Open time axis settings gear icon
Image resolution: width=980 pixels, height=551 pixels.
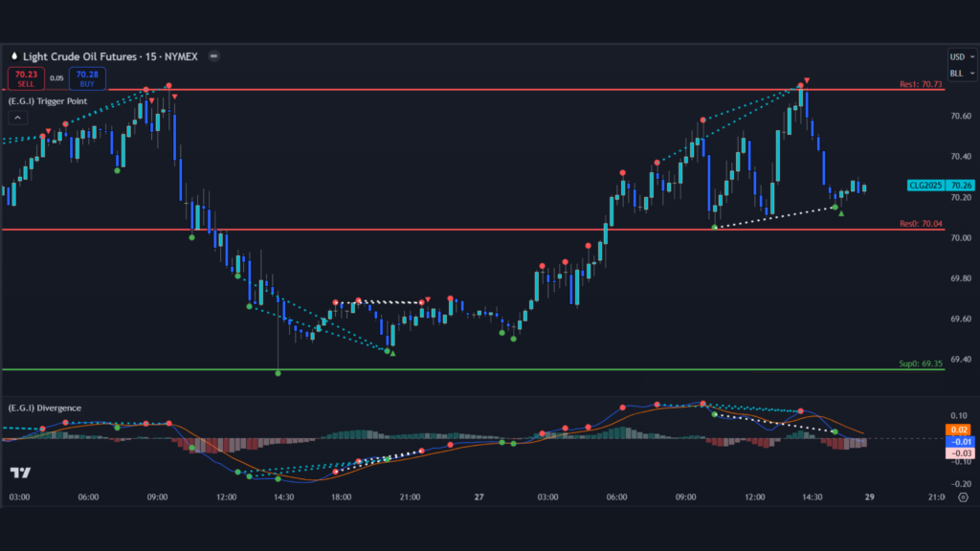962,497
